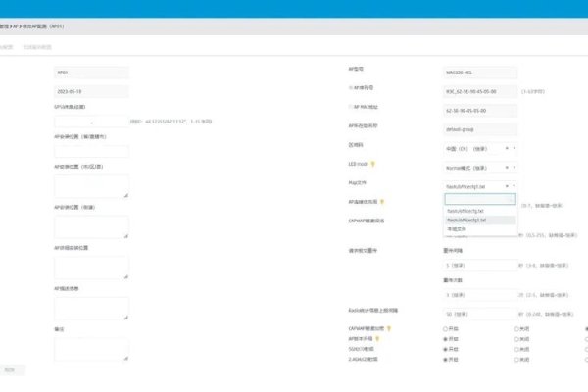Viewport: 588px width, 392px height.
Task: Click the Radio statistics report interval field
Action: tap(480, 314)
